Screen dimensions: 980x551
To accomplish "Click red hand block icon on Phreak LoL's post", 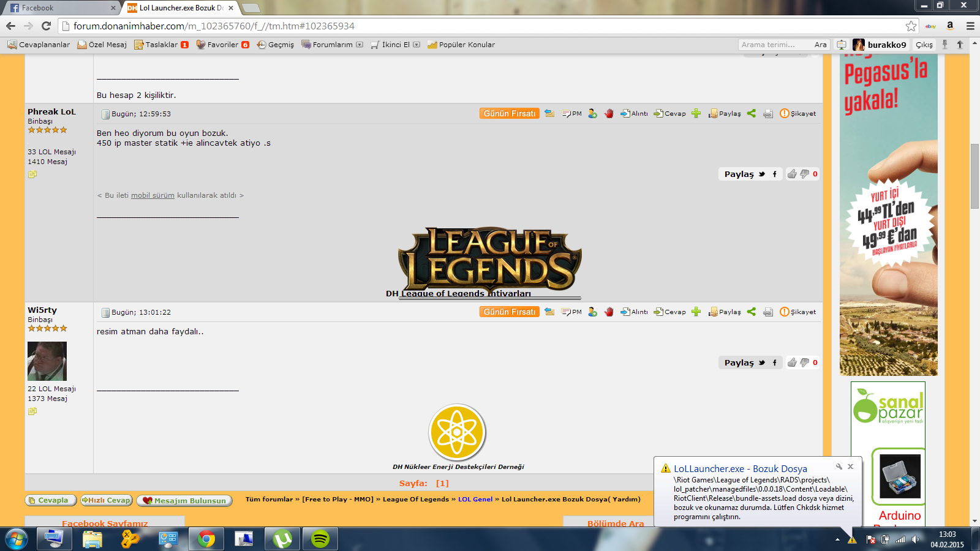I will click(x=609, y=114).
